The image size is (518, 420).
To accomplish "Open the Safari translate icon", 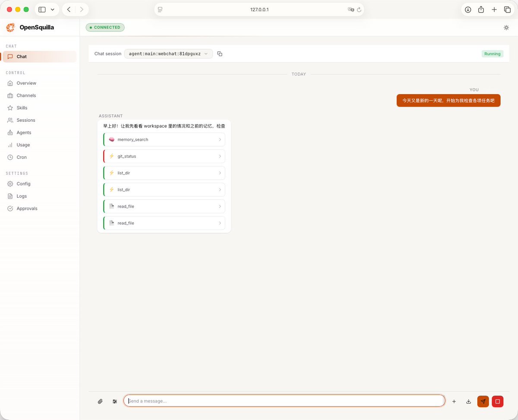I will 351,9.
